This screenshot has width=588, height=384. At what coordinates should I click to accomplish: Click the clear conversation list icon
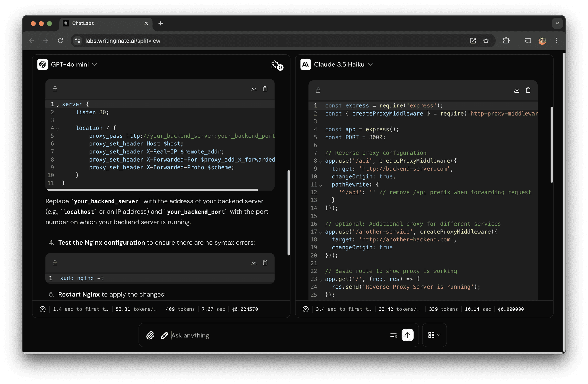(394, 335)
